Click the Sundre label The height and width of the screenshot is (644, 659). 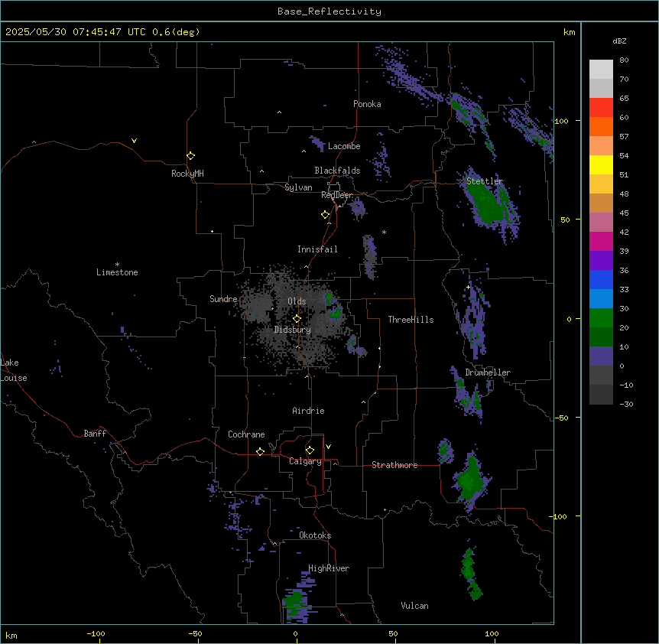(223, 299)
